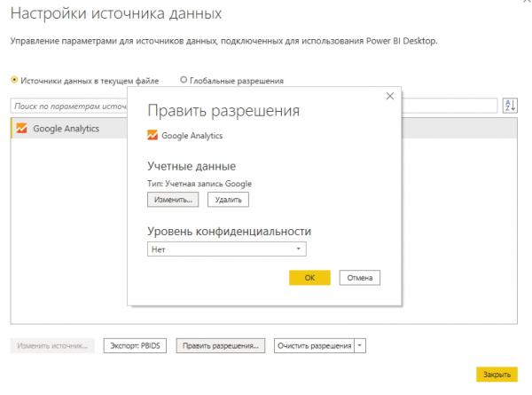Screen dimensions: 532x395
Task: Click the Изменить... credentials button
Action: point(173,200)
